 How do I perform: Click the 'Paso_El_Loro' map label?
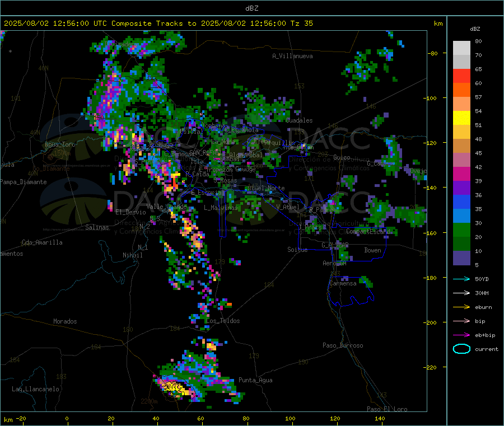388,409
